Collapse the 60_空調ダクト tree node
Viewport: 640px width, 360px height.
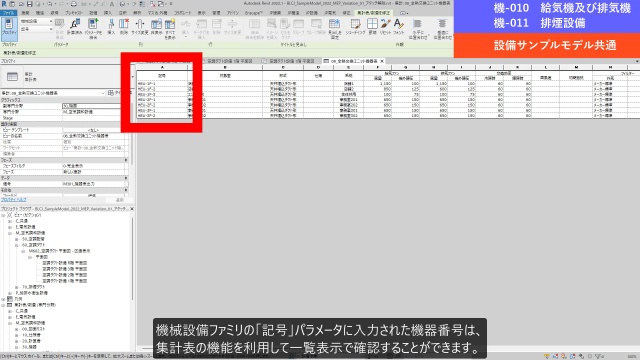pyautogui.click(x=17, y=245)
